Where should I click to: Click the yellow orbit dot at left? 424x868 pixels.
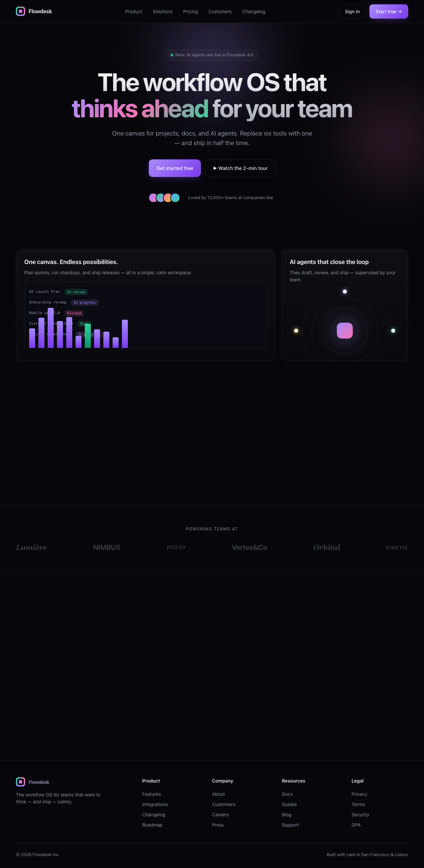click(x=296, y=331)
